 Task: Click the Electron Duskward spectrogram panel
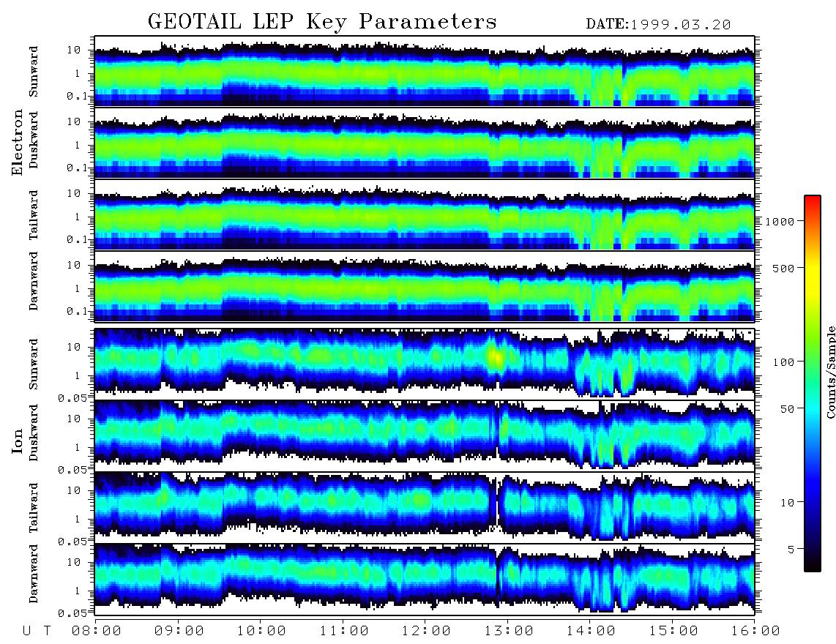[425, 143]
